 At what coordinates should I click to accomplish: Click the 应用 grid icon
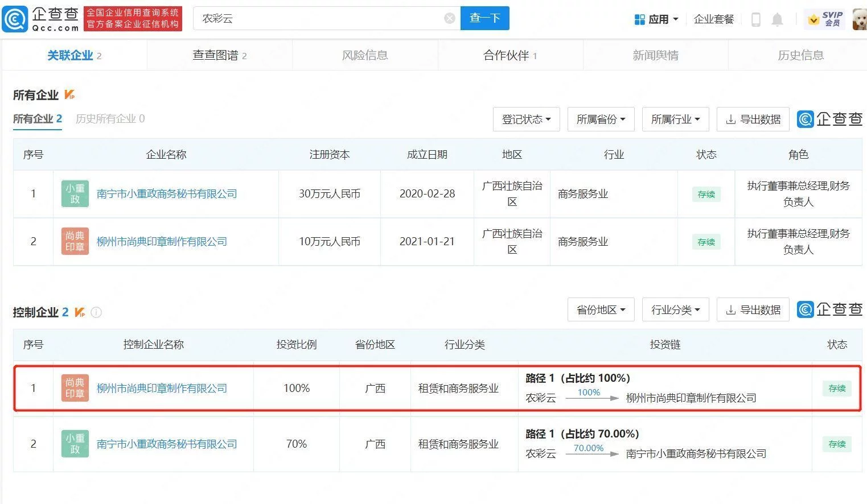639,19
